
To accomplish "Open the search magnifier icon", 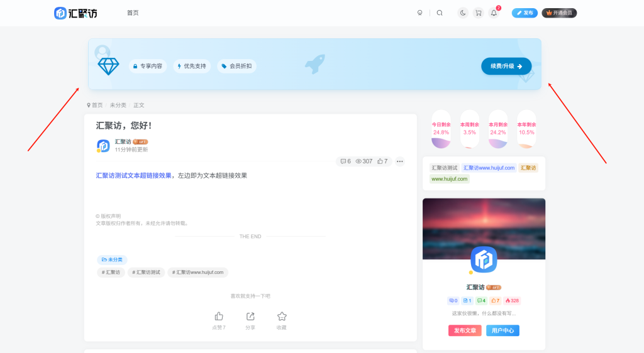I will click(x=440, y=13).
